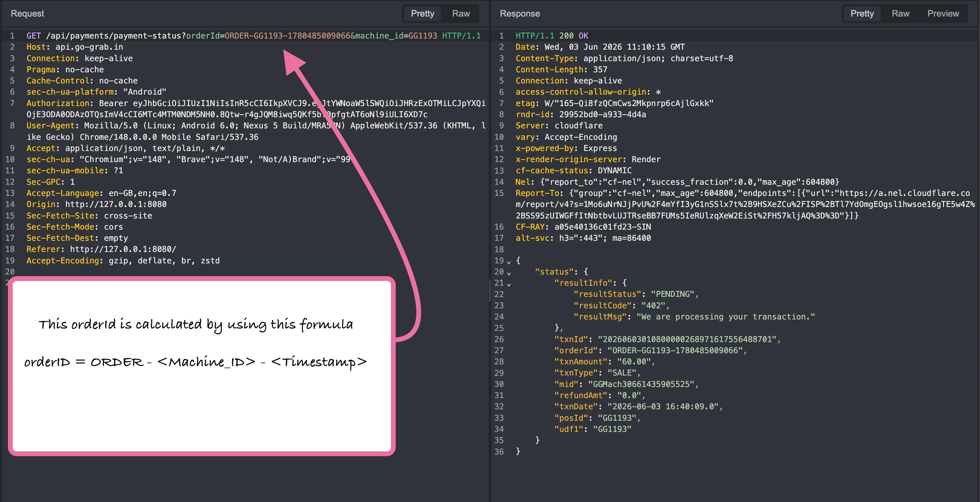This screenshot has width=980, height=502.
Task: Select Pretty tab in Response panel
Action: click(862, 14)
